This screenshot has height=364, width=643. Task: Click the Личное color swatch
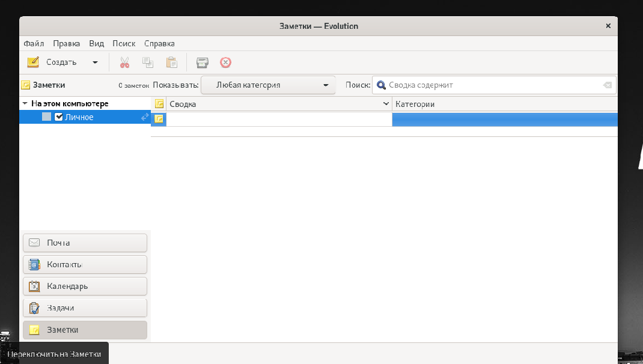click(47, 117)
